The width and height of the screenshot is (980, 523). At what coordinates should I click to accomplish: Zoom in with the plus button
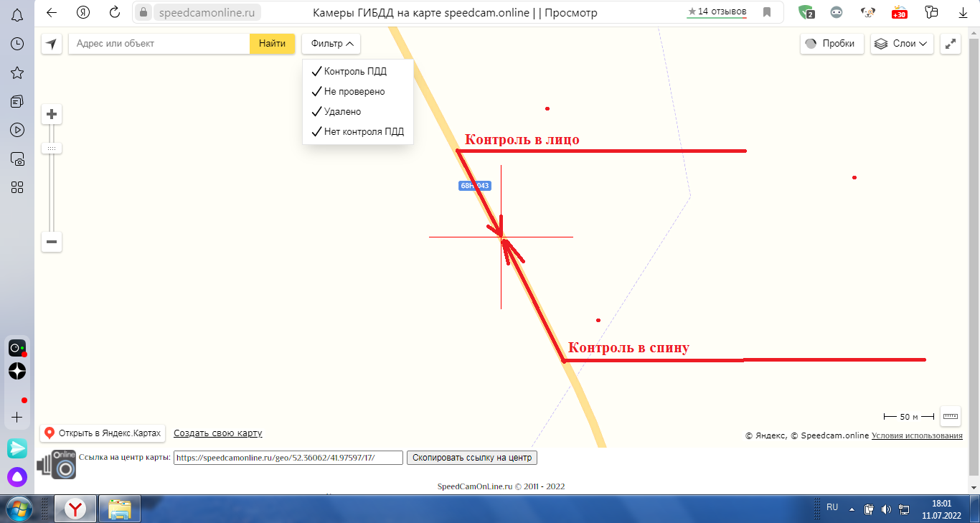click(x=52, y=114)
